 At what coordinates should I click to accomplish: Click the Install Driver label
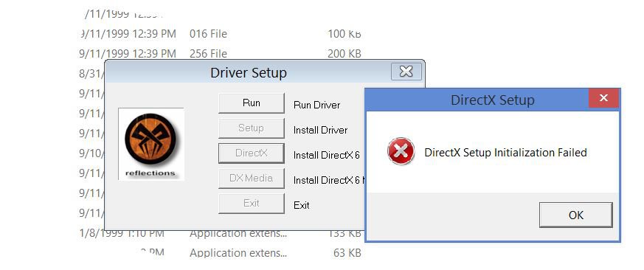point(320,131)
